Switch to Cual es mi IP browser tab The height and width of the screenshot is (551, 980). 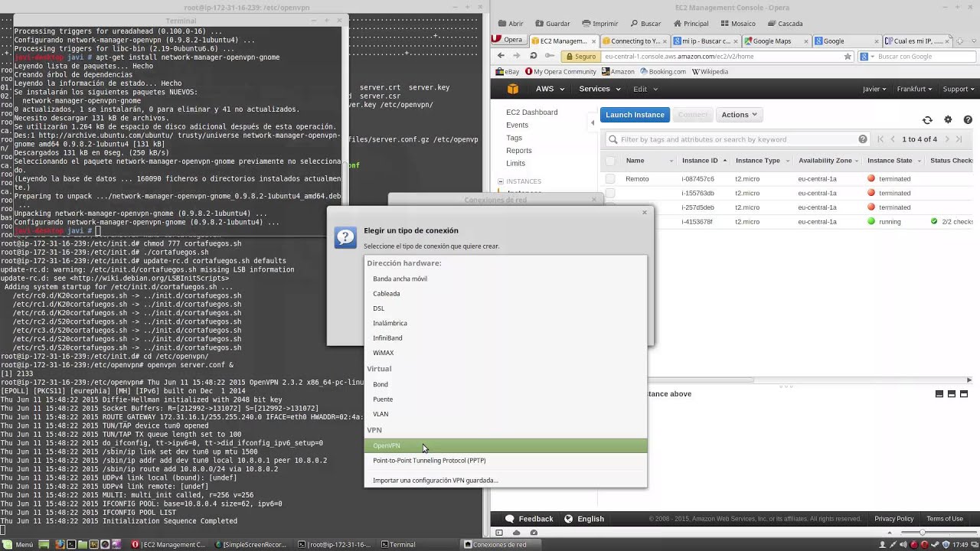916,41
